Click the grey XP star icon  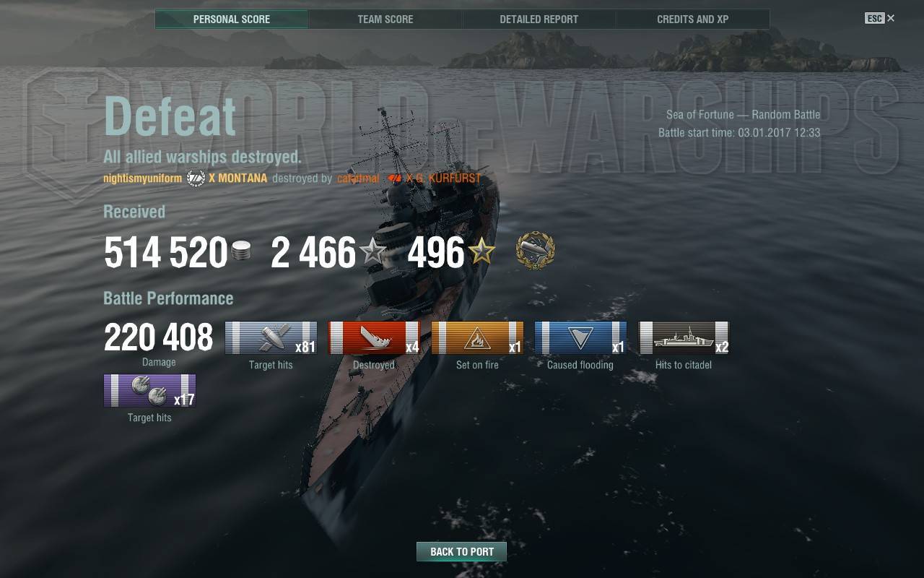tap(373, 251)
